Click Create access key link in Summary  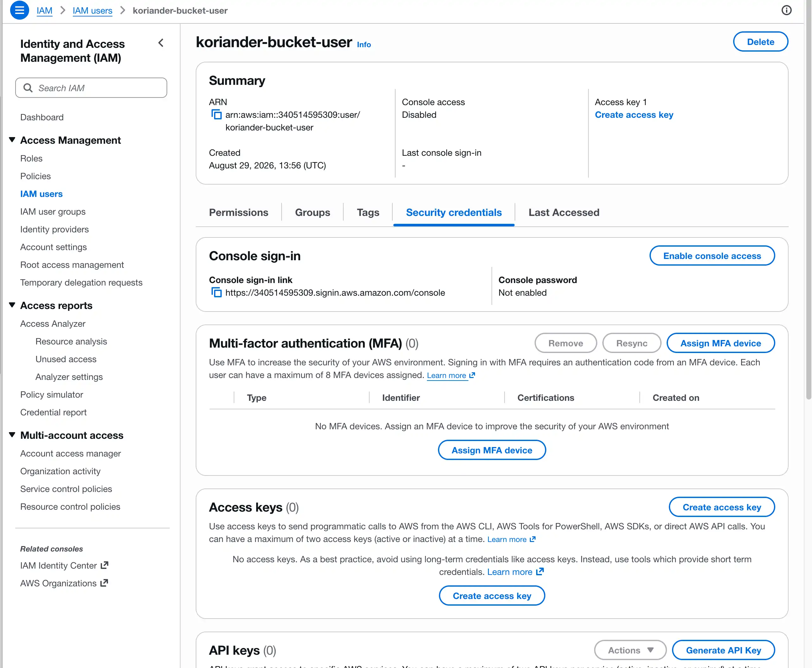pyautogui.click(x=634, y=115)
